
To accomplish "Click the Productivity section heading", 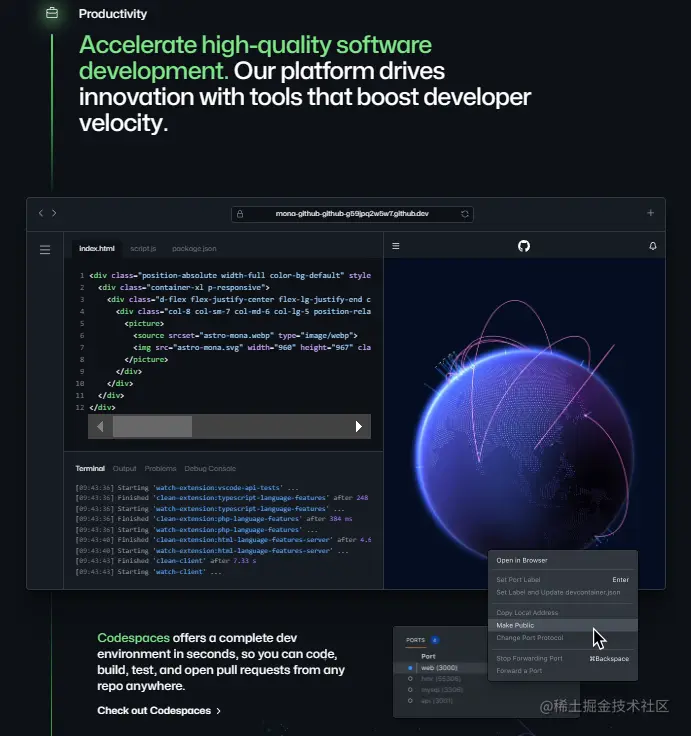I will [113, 14].
